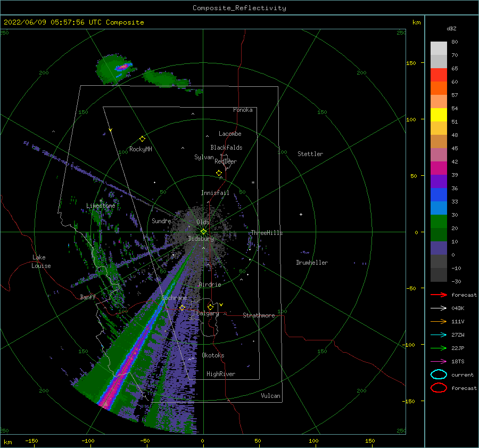Click the Okotoks town label
This screenshot has width=479, height=448.
213,355
